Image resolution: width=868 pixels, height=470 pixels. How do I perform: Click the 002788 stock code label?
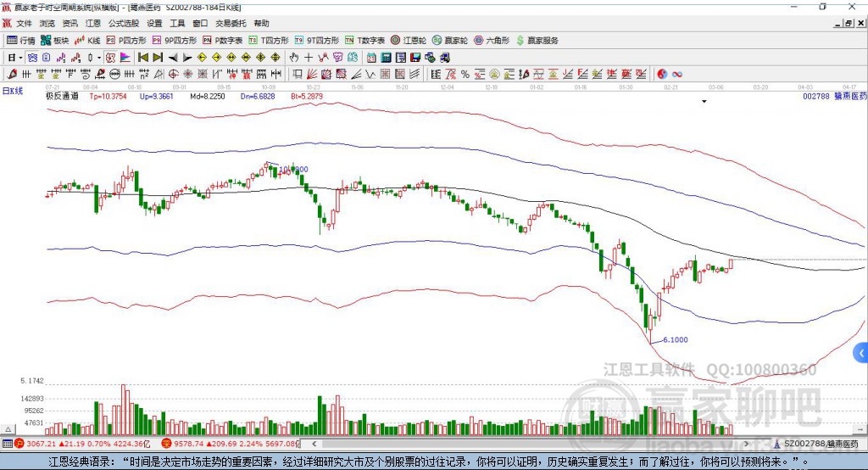816,96
